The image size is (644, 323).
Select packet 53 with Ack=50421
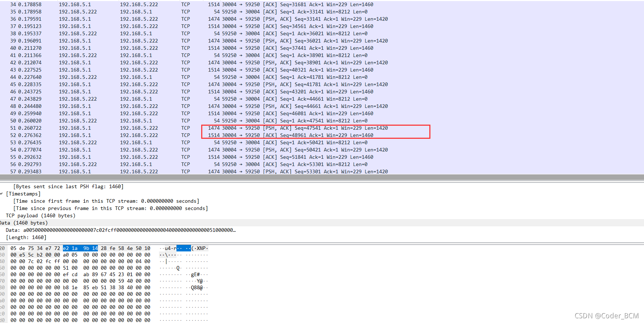coord(322,142)
